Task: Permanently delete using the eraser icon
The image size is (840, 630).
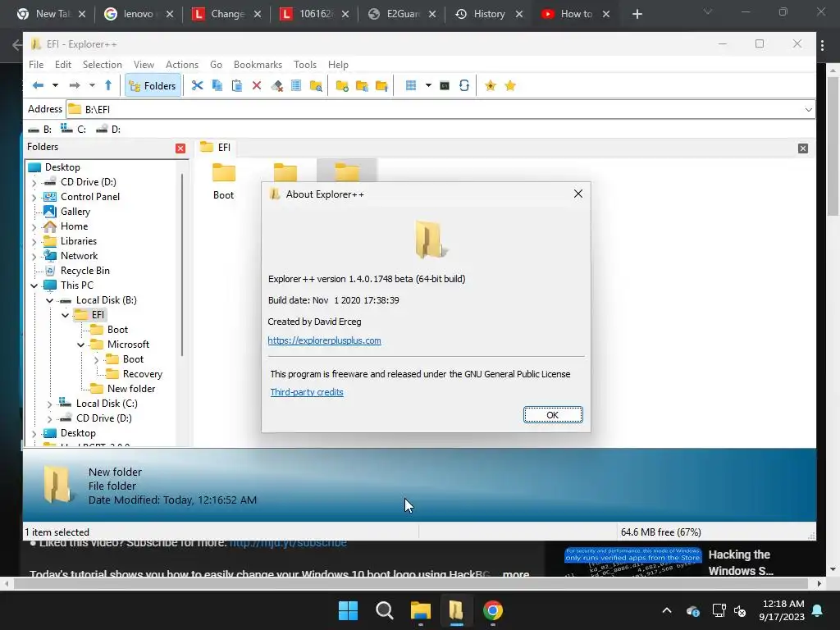Action: tap(276, 85)
